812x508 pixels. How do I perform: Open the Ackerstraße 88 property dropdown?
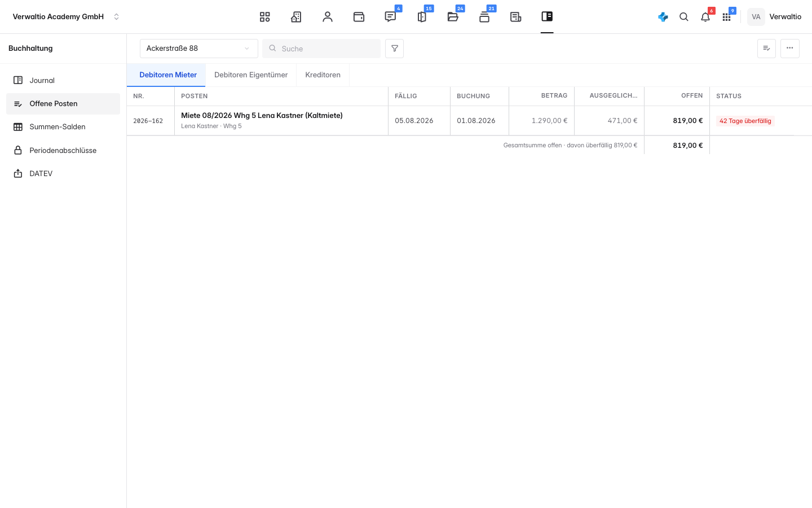click(199, 49)
